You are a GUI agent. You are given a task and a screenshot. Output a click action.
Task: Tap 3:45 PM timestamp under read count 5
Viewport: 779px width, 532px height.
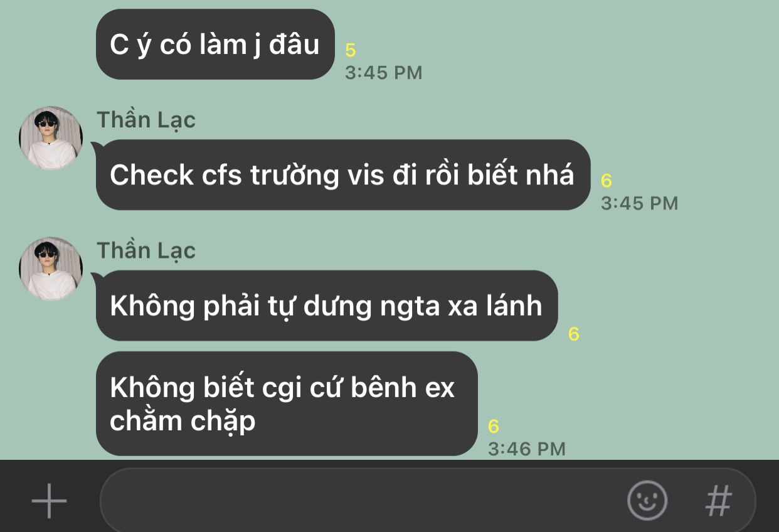(x=384, y=73)
